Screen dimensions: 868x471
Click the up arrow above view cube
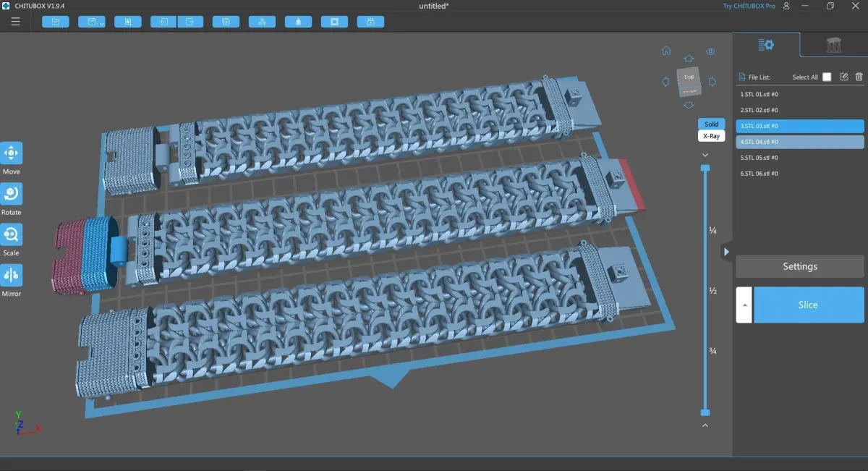click(689, 58)
